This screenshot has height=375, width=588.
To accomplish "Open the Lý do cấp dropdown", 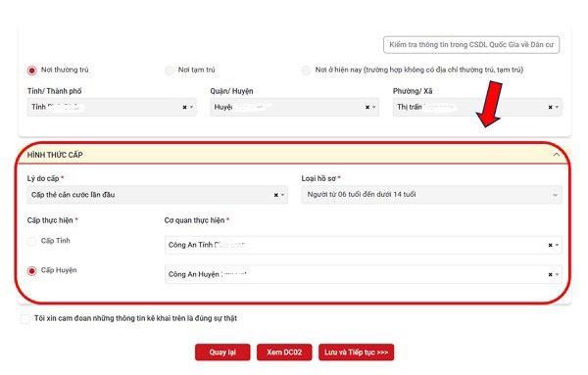I will coord(158,195).
